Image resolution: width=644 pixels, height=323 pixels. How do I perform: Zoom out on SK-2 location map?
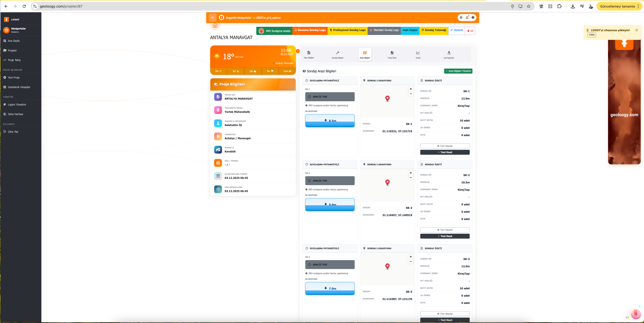click(x=411, y=178)
